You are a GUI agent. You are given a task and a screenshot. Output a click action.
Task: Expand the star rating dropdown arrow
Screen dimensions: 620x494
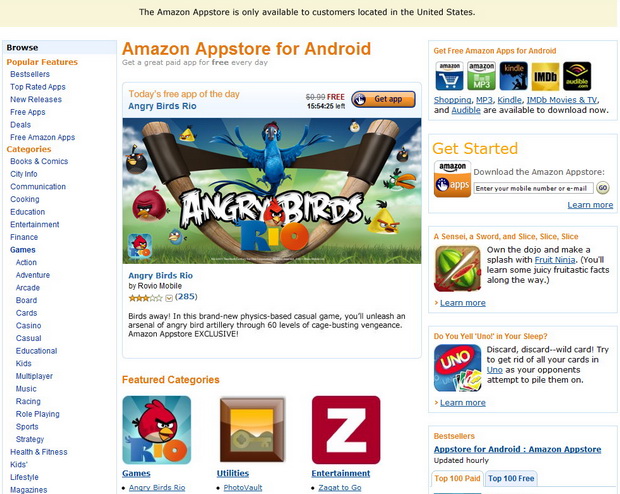pyautogui.click(x=169, y=298)
